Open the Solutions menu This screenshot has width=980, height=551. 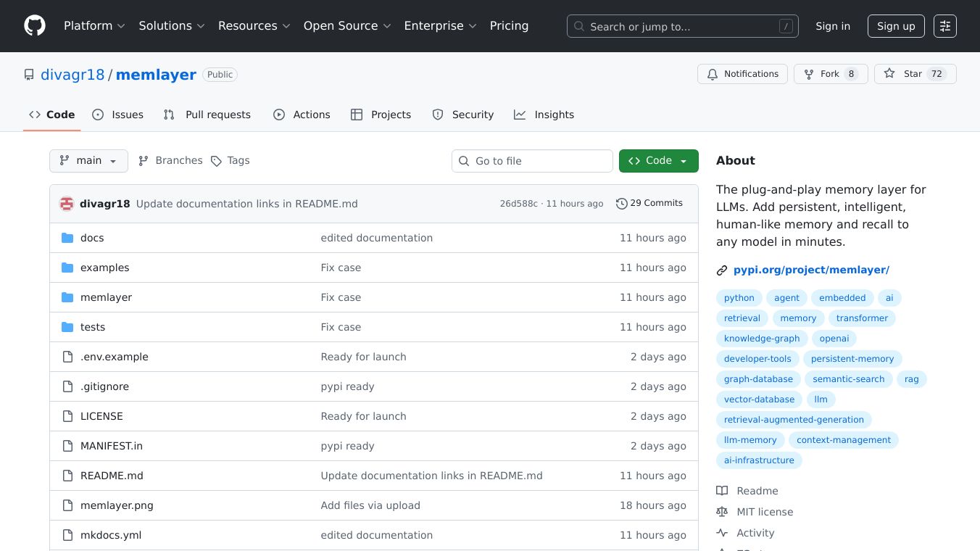[172, 26]
